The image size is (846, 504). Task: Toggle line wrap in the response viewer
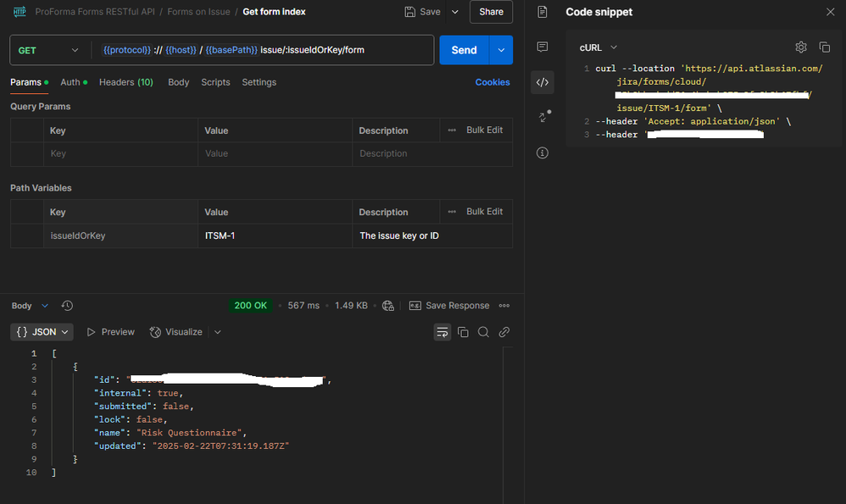tap(442, 332)
